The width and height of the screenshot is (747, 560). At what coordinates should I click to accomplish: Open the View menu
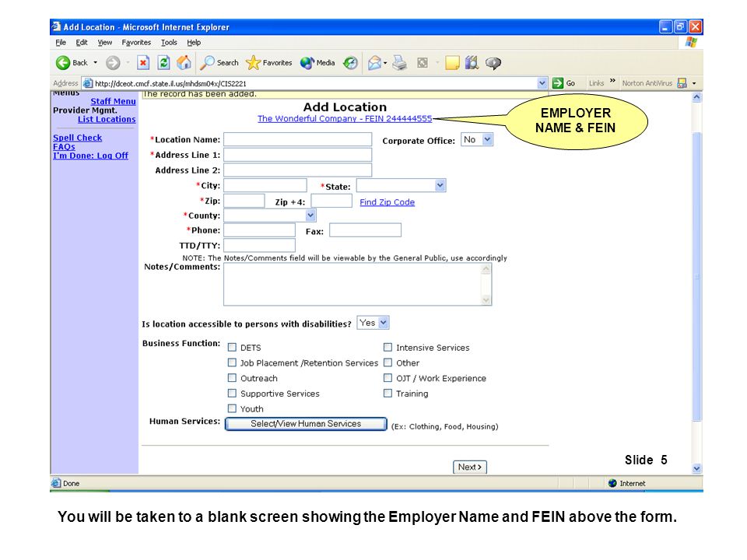pos(105,42)
